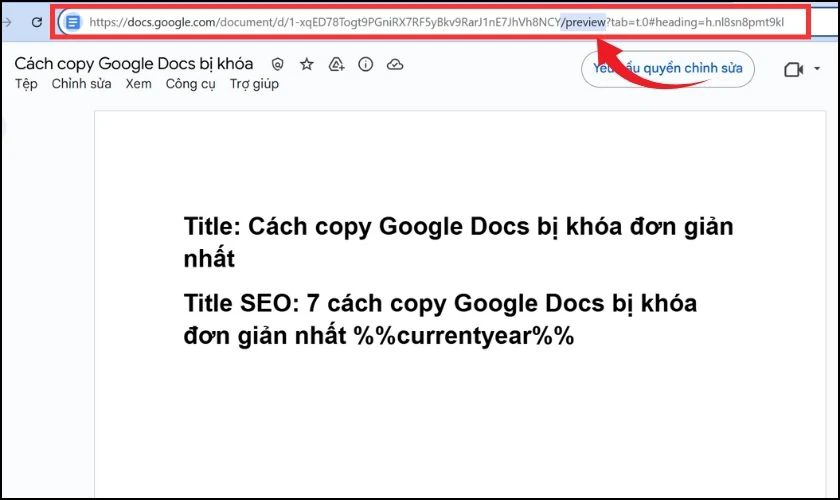The image size is (840, 500).
Task: Click the shield sharing status icon beside title
Action: 278,64
